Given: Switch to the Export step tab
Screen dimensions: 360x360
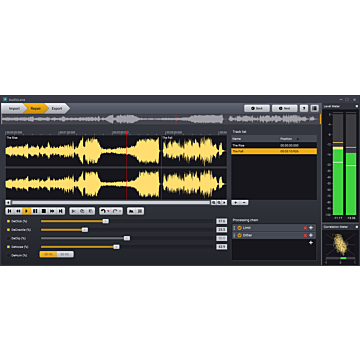Looking at the screenshot, I should (57, 109).
